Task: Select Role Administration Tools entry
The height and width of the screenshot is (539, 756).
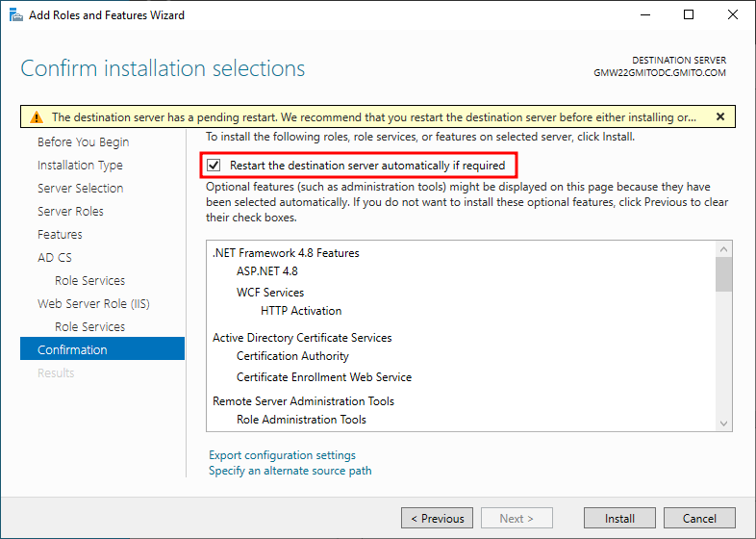Action: [301, 420]
